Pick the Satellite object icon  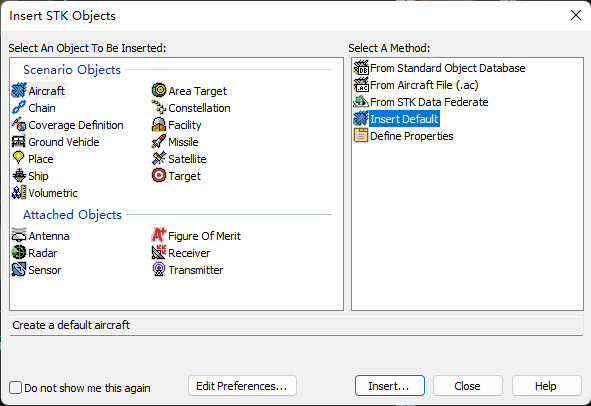(159, 159)
